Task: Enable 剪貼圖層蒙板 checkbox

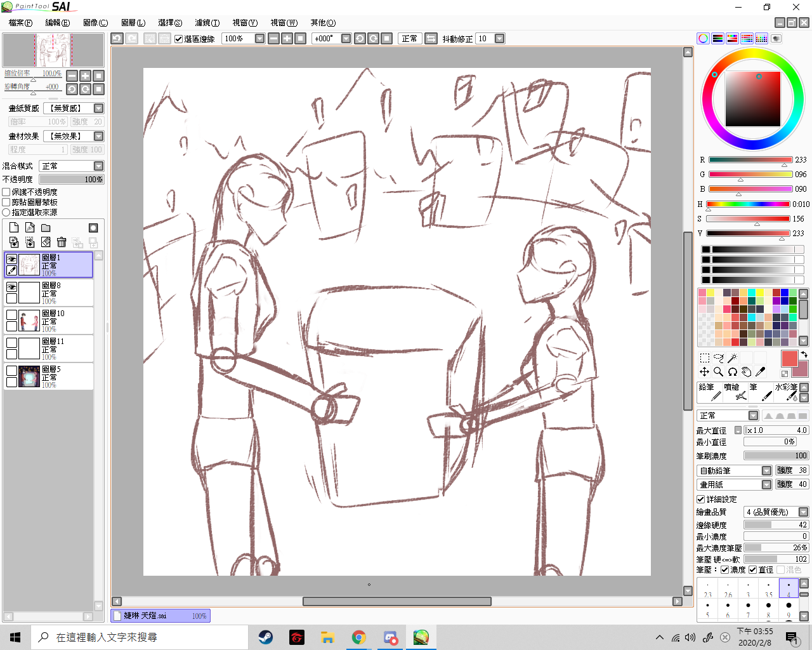Action: 6,202
